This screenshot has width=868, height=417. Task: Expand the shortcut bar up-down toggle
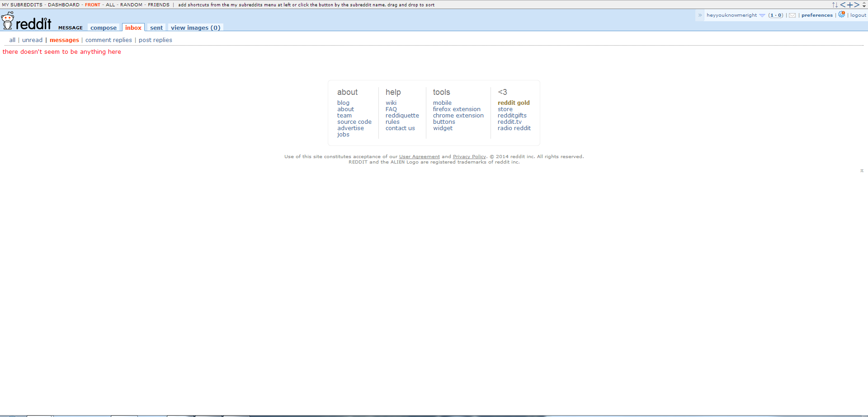click(x=864, y=5)
